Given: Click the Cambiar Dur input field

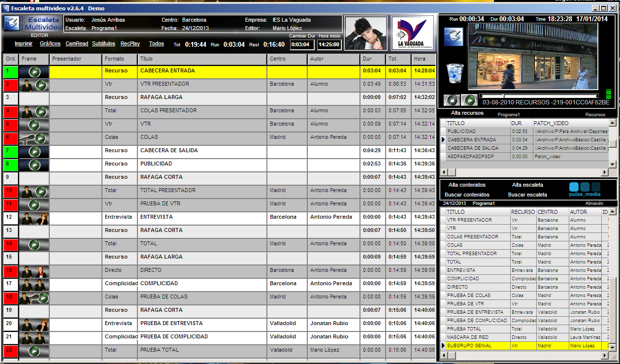Looking at the screenshot, I should click(x=302, y=45).
